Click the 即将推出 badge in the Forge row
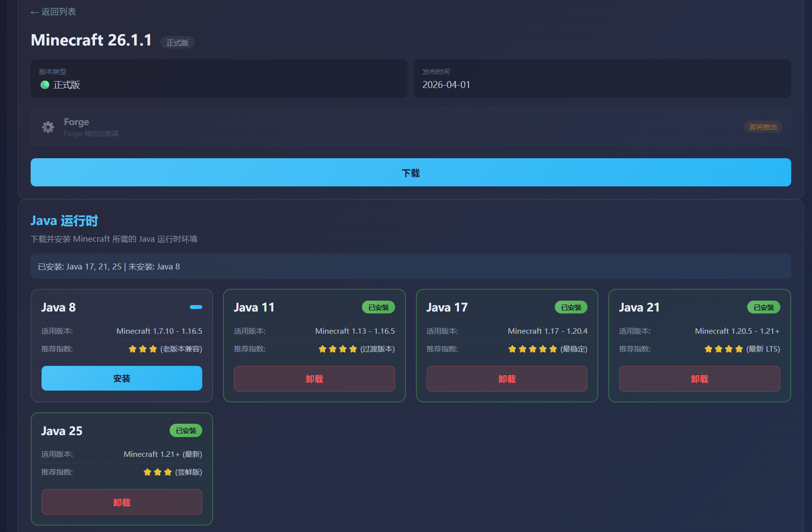 click(763, 127)
